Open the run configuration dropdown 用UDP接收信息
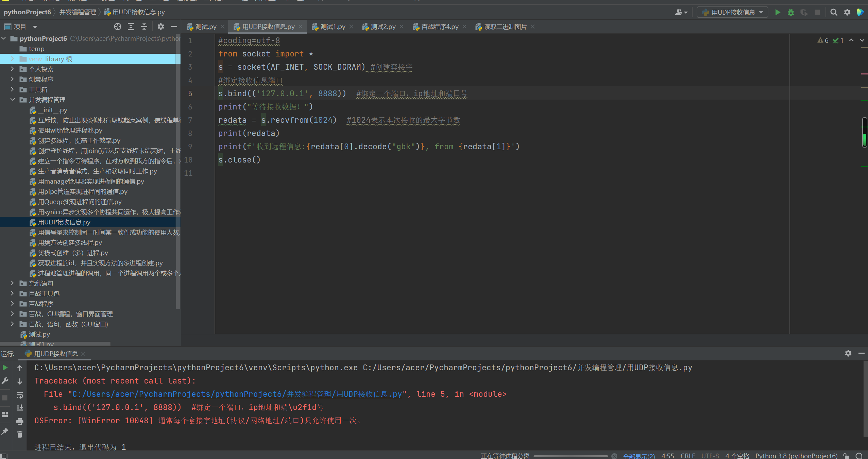The image size is (868, 459). tap(732, 12)
